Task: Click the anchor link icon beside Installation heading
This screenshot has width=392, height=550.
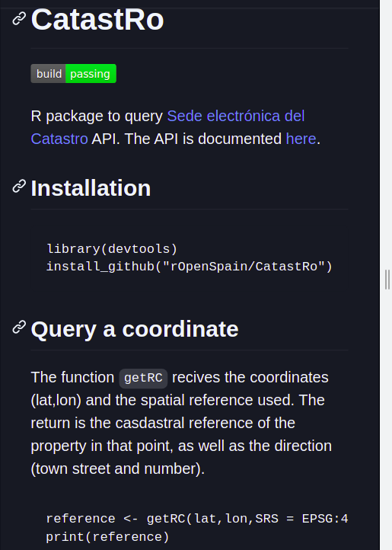Action: (19, 187)
